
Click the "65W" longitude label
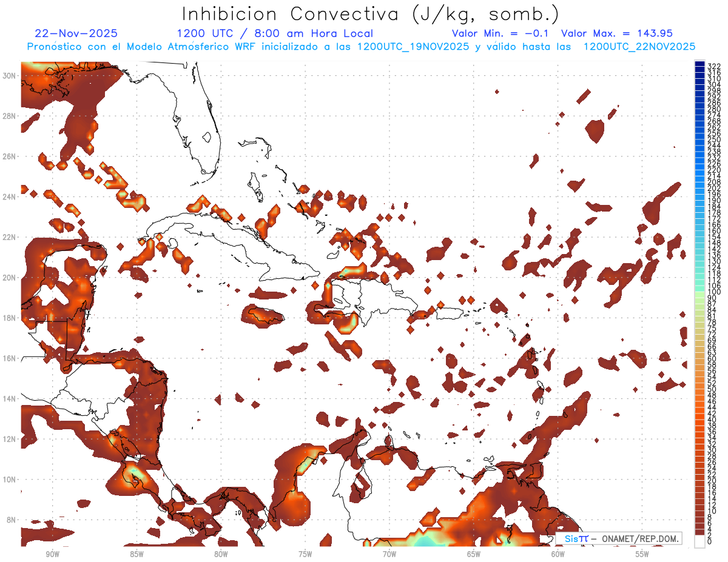point(474,554)
